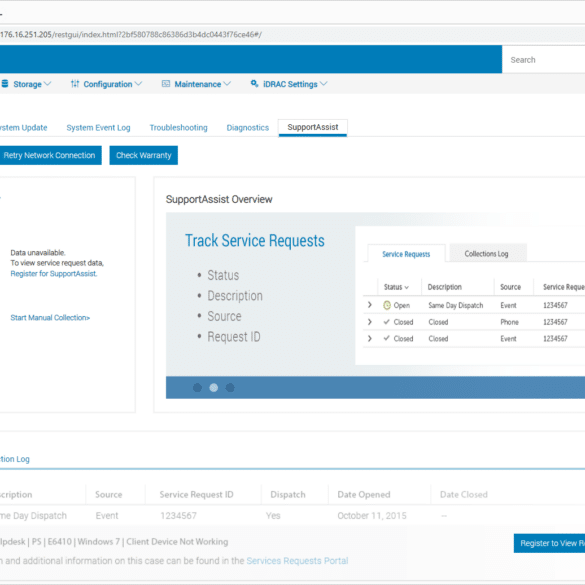Open the Configuration menu
Viewport: 585px width, 585px height.
107,84
